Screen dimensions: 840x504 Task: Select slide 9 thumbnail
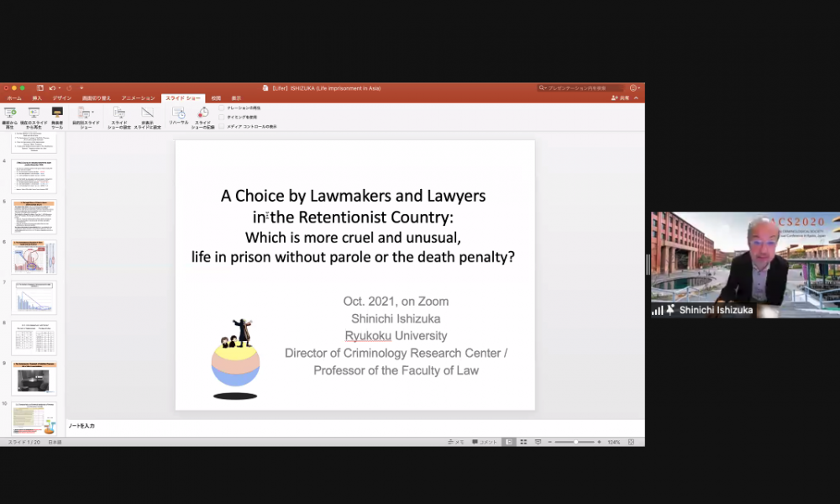tap(34, 379)
